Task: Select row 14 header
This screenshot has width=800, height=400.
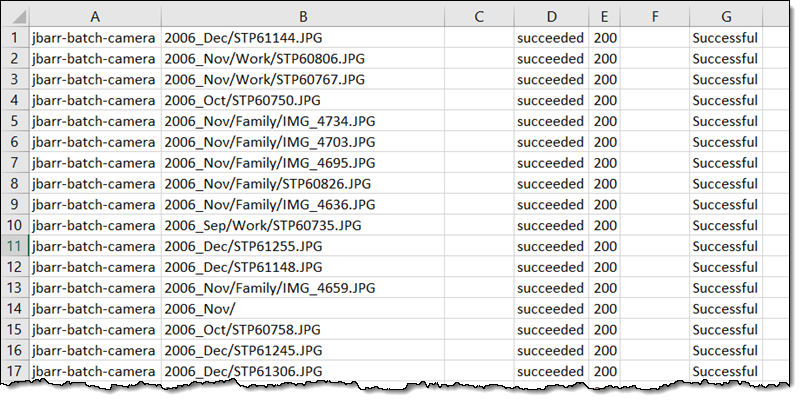Action: [15, 308]
